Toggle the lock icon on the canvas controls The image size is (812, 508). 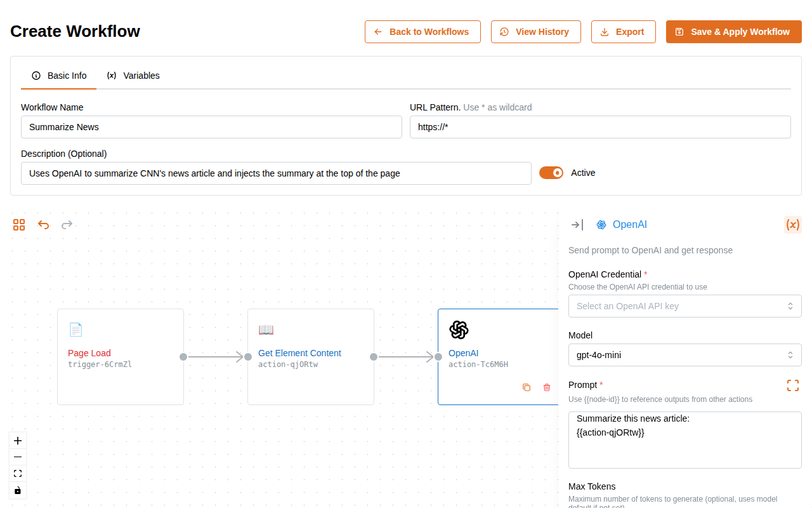(x=17, y=490)
